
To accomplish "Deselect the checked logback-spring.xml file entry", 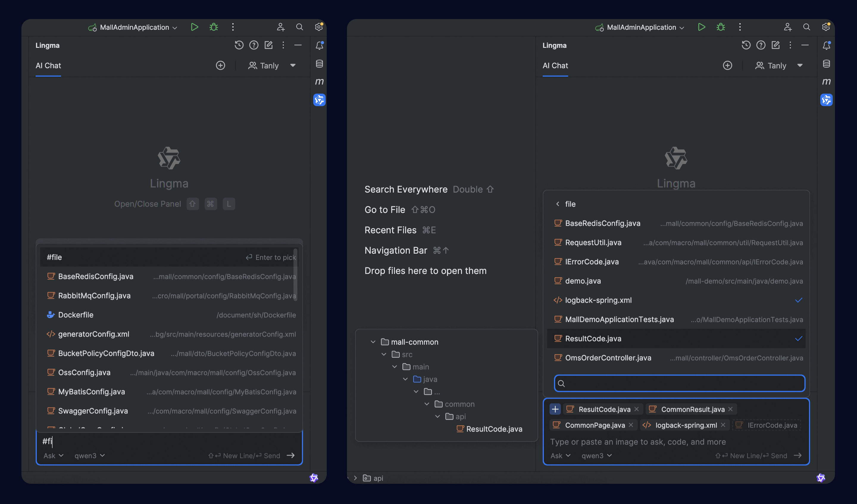I will (598, 300).
